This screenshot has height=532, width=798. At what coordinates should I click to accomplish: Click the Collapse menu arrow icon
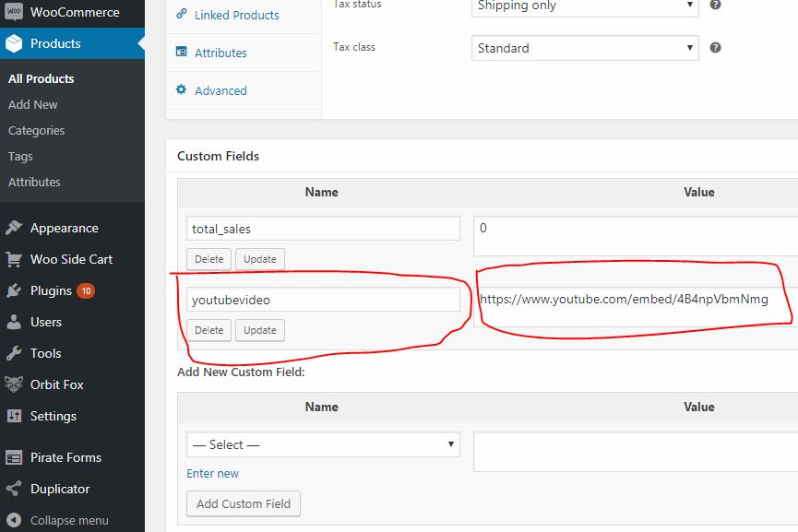[x=14, y=520]
